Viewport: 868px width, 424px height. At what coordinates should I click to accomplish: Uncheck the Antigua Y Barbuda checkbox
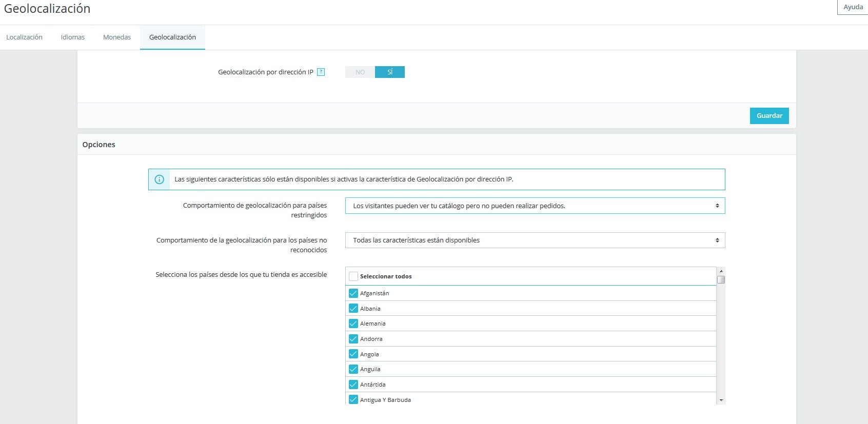point(353,399)
